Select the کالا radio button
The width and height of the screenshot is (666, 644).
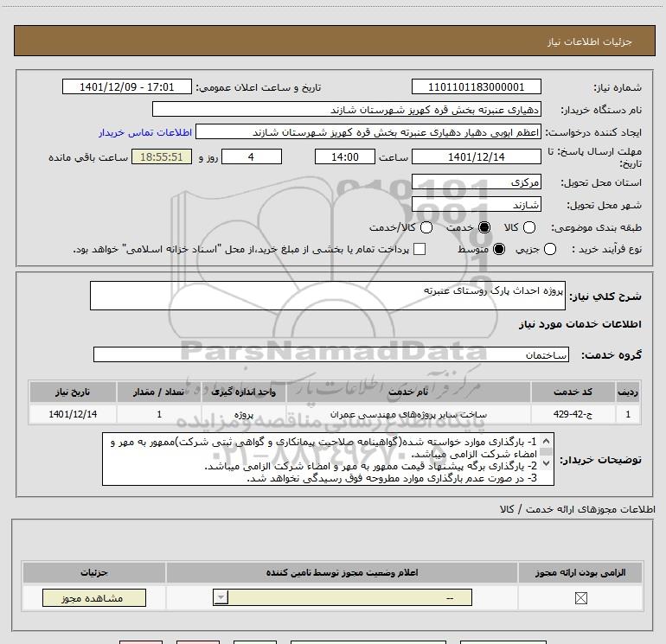click(x=529, y=227)
